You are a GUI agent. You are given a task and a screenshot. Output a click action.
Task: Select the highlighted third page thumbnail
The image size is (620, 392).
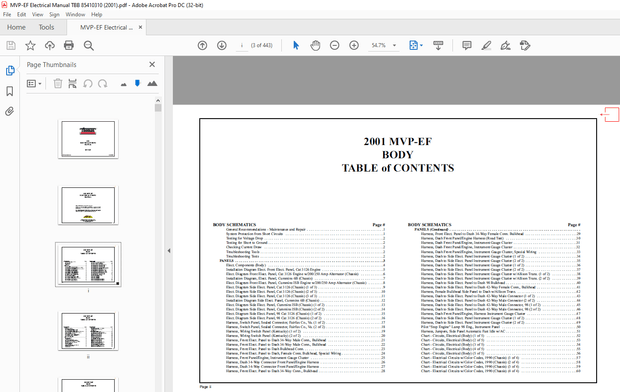tap(88, 265)
